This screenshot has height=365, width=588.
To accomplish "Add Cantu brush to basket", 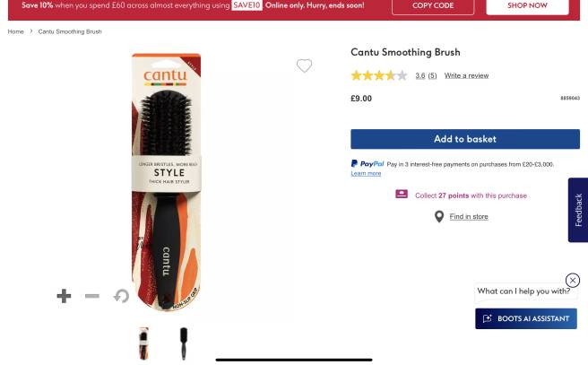I will pyautogui.click(x=464, y=139).
